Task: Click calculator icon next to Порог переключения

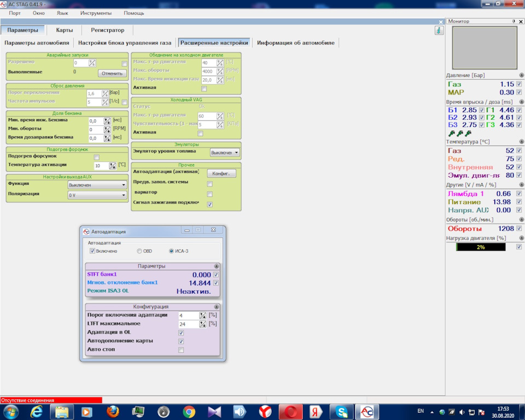Action: [x=105, y=94]
